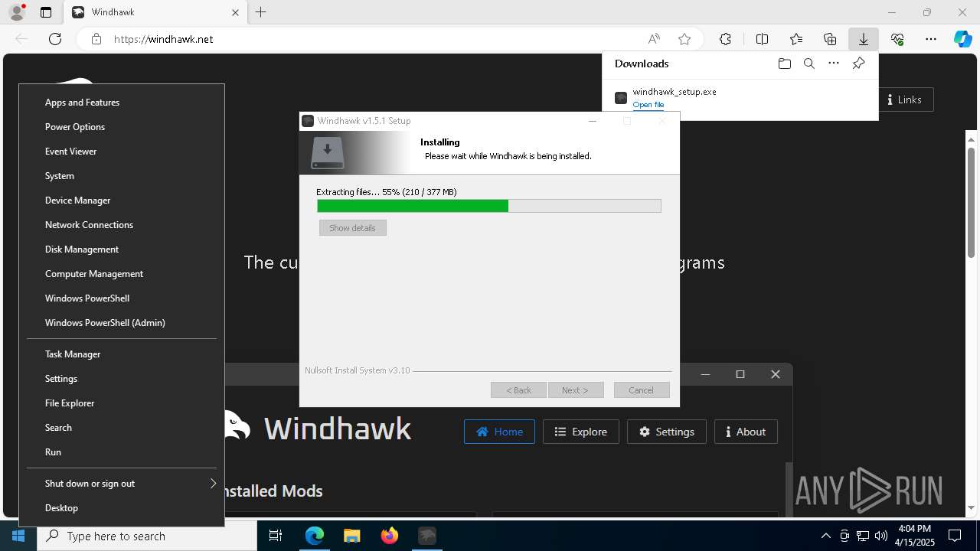Screen dimensions: 980x551
Task: Open Device Manager entry
Action: (x=122, y=201)
